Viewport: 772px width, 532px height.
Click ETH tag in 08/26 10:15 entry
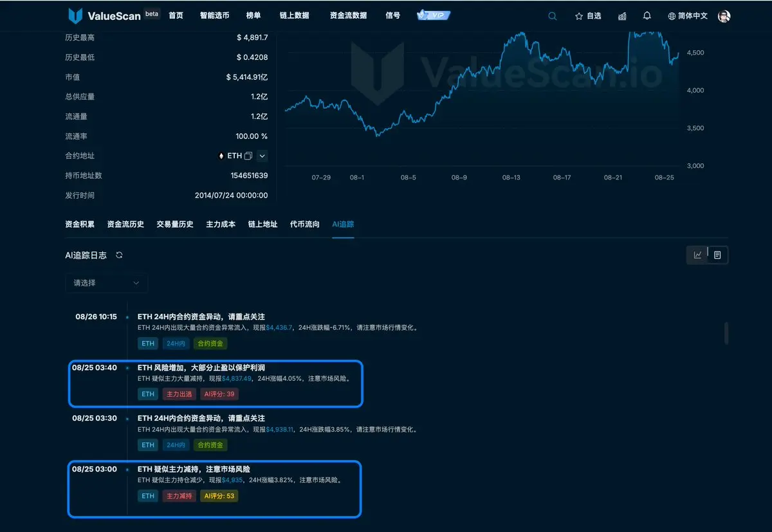click(x=148, y=344)
